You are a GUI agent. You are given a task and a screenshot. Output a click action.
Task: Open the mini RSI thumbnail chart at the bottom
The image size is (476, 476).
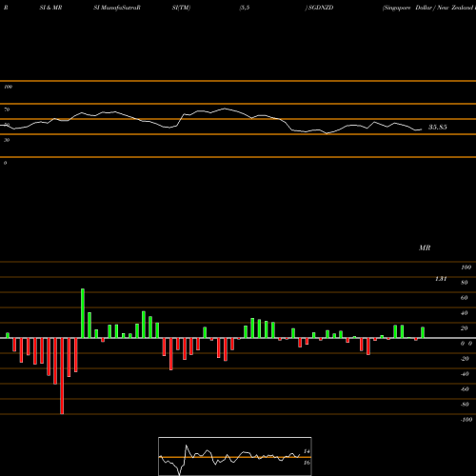(235, 456)
